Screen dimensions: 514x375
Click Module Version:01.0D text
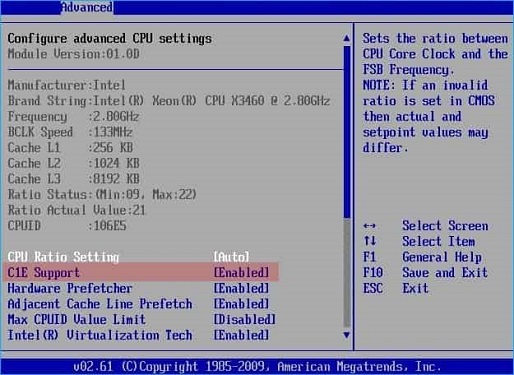click(73, 54)
